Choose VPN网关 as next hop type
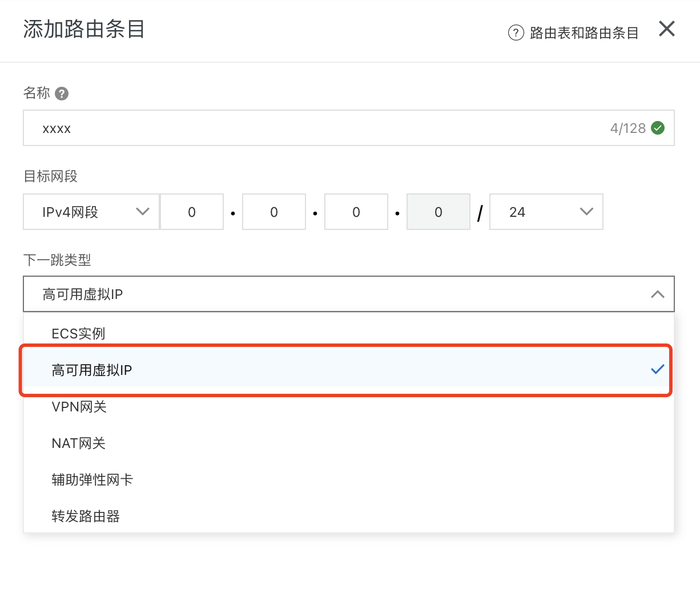700x598 pixels. [x=349, y=406]
